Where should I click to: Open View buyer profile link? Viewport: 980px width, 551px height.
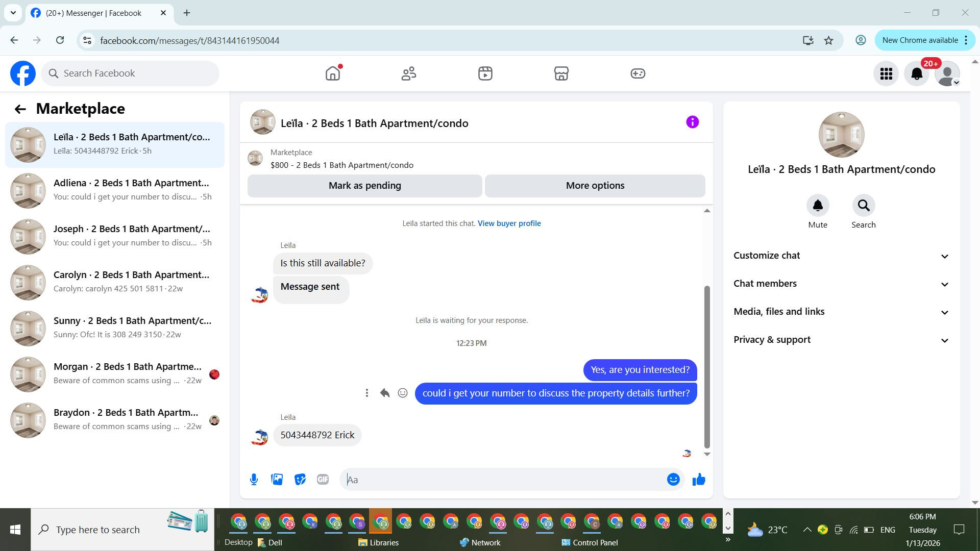509,223
